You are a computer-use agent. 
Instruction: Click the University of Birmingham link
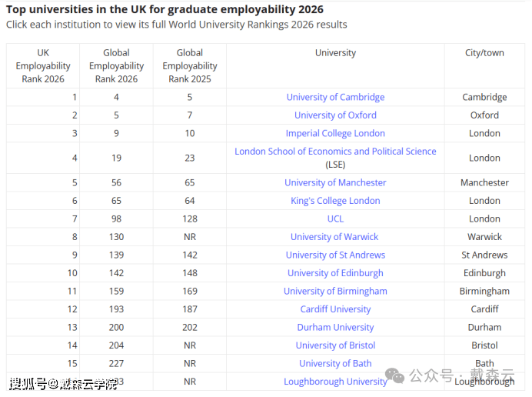pos(335,291)
